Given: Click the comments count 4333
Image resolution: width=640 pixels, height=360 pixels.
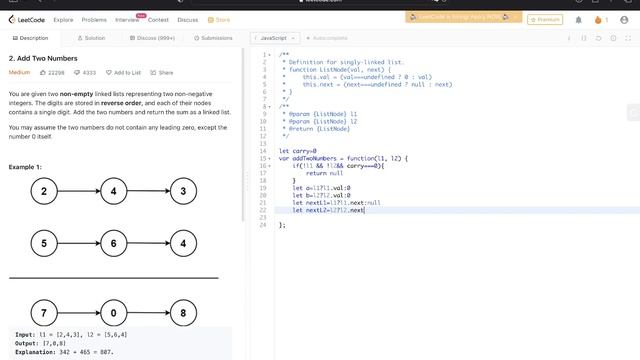Looking at the screenshot, I should click(x=85, y=73).
